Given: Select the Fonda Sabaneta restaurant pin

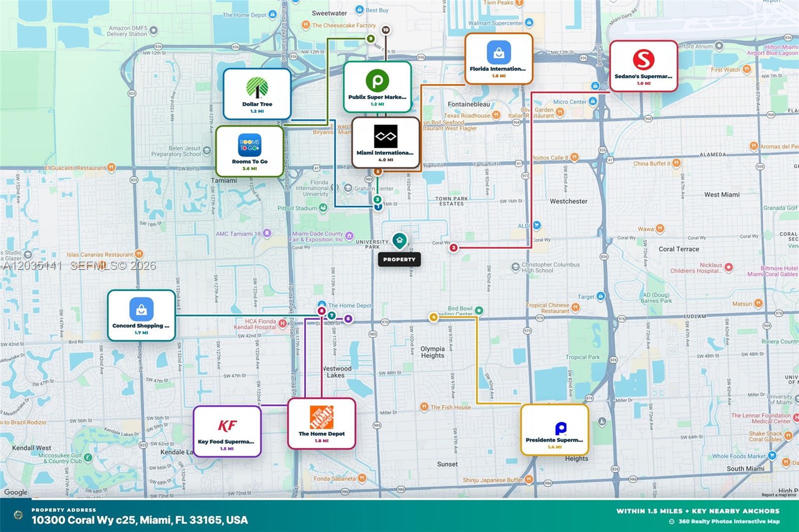Looking at the screenshot, I should pos(362,478).
